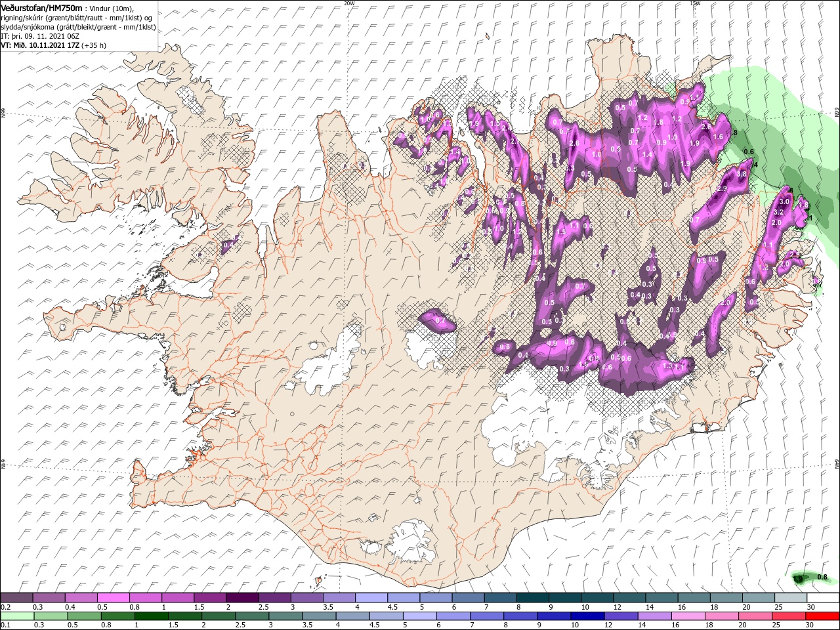Pick the pale grey 25 snow legend swatch

click(790, 598)
